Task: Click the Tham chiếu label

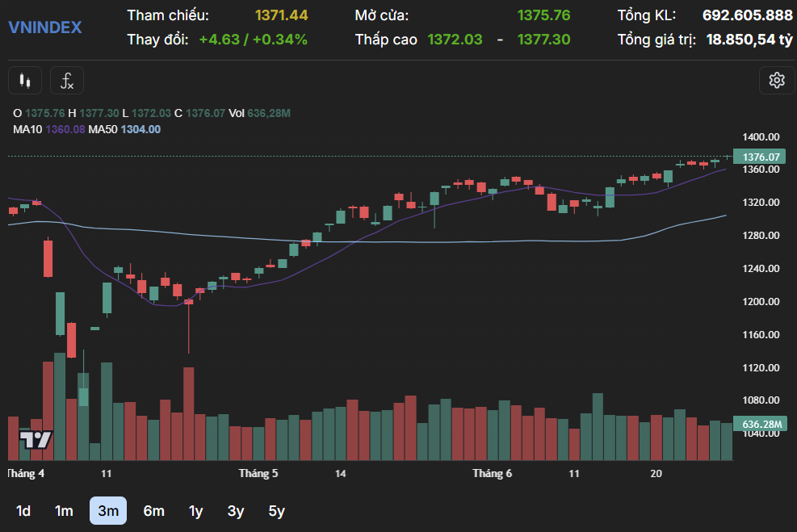Action: click(x=168, y=15)
